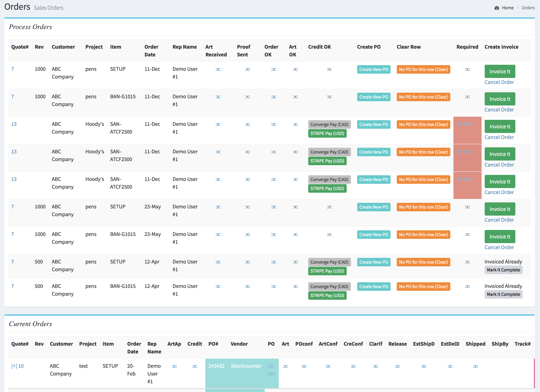
Task: Toggle Required :x: for 12-Apr BAN-G1015 row
Action: coord(467,286)
